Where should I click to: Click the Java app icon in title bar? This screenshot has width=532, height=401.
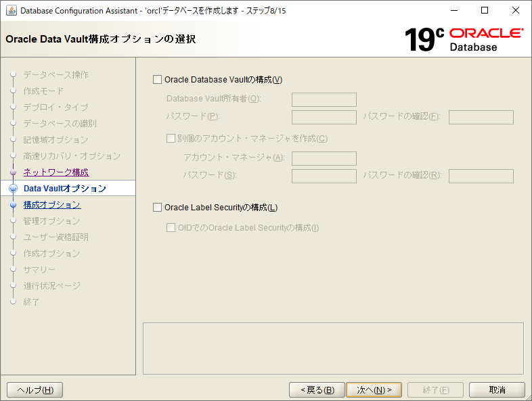[x=12, y=11]
